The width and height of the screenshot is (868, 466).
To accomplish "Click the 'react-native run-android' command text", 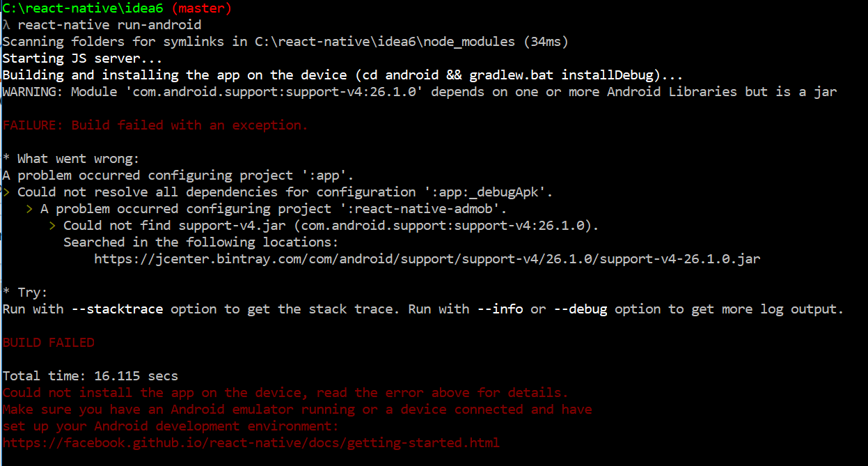I will click(x=109, y=25).
